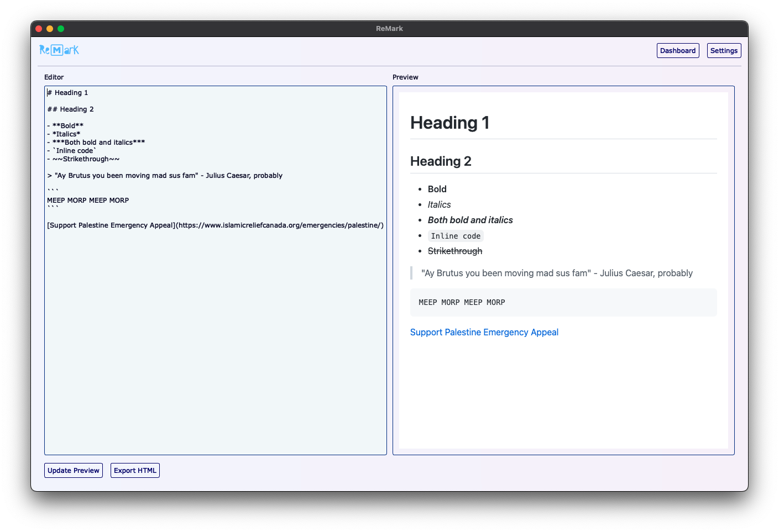Viewport: 779px width, 532px height.
Task: Follow the Support Palestine Emergency Appeal link
Action: point(484,332)
